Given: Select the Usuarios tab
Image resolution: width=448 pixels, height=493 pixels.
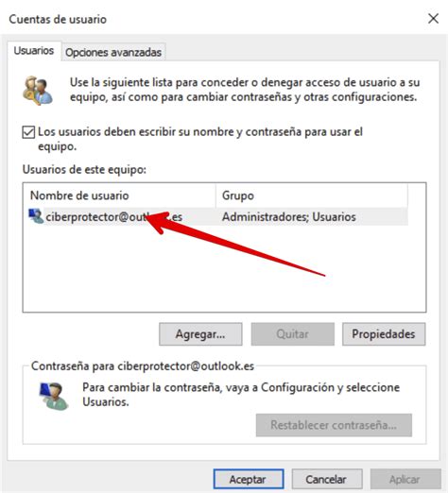Looking at the screenshot, I should click(34, 51).
